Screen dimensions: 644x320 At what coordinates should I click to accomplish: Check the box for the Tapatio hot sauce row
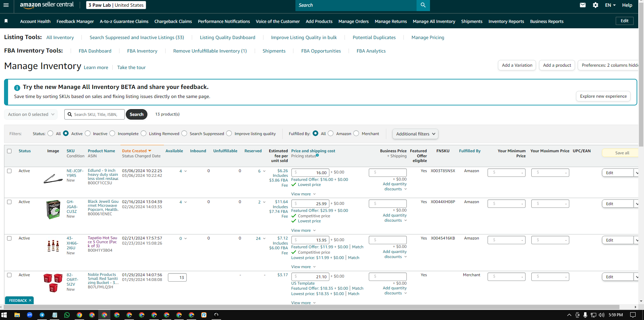pos(9,238)
